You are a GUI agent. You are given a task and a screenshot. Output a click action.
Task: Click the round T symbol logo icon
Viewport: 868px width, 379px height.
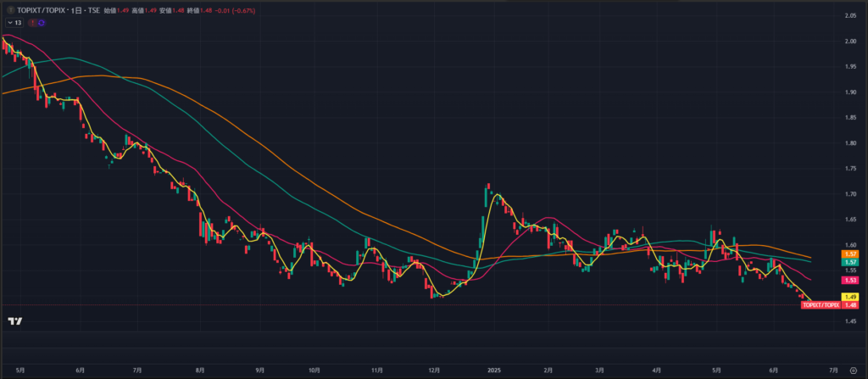point(10,10)
